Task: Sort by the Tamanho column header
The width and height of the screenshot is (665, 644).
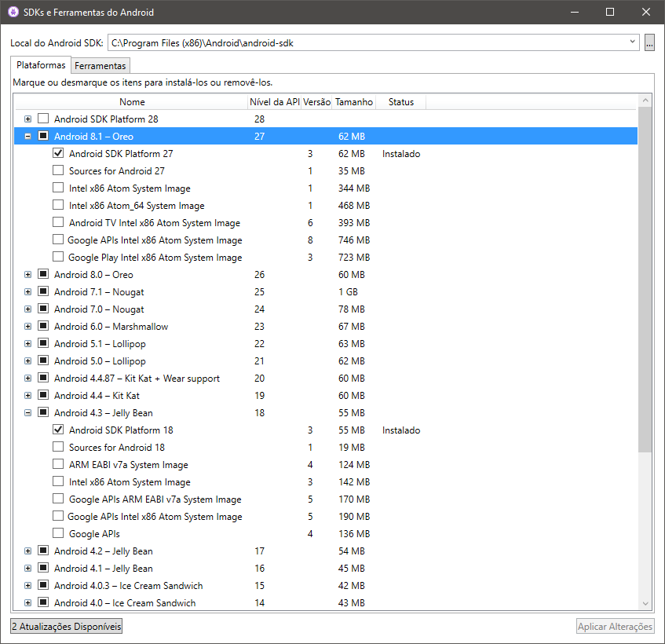Action: tap(354, 102)
